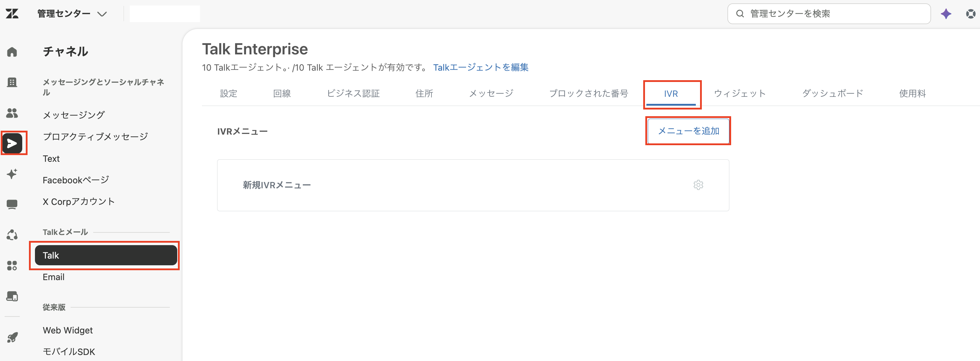Select the Channels arrow icon
The image size is (980, 361).
(12, 143)
